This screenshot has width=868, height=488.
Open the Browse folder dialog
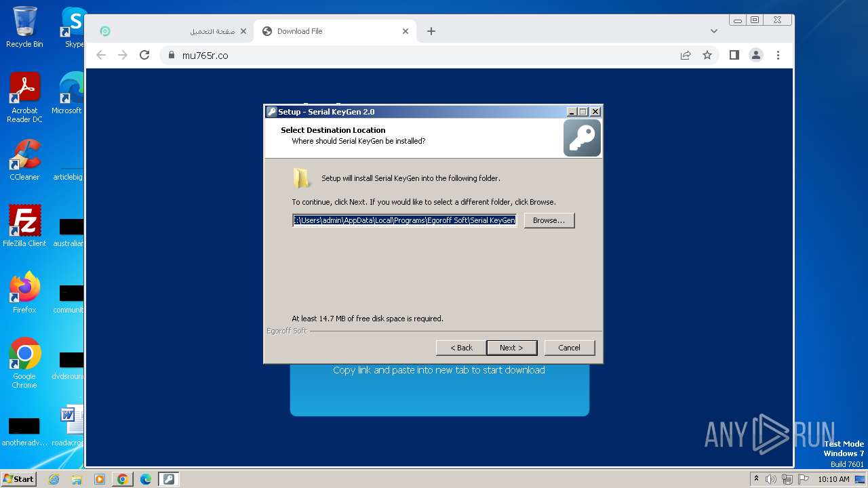coord(549,220)
